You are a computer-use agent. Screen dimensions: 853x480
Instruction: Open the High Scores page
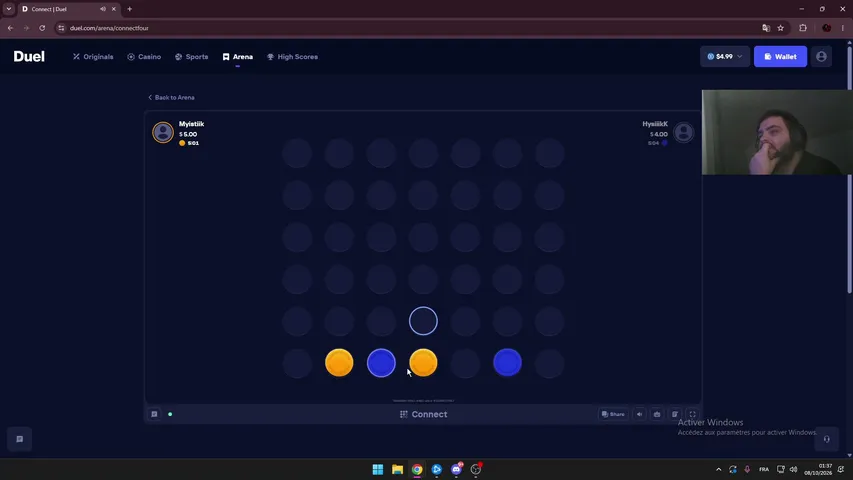[x=292, y=57]
